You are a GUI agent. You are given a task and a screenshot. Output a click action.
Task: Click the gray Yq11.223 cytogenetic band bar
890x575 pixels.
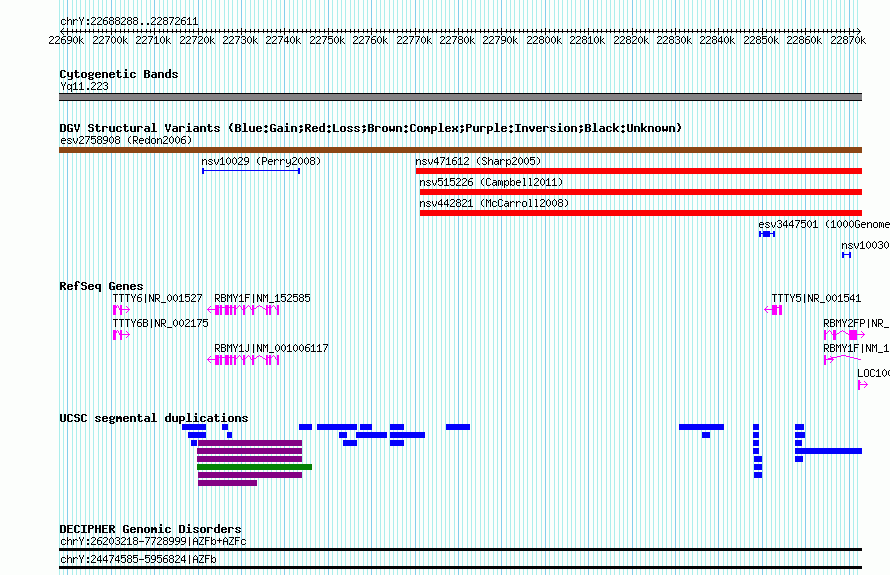coord(460,97)
